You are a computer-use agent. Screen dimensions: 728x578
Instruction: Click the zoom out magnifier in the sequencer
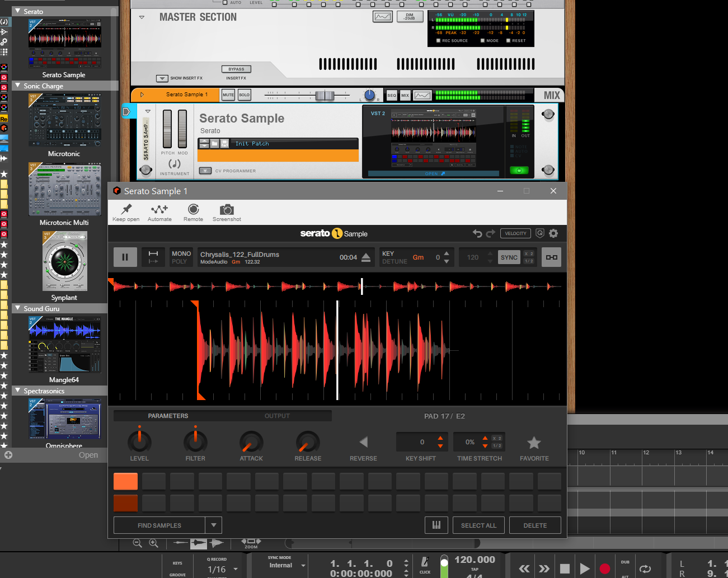(x=137, y=543)
